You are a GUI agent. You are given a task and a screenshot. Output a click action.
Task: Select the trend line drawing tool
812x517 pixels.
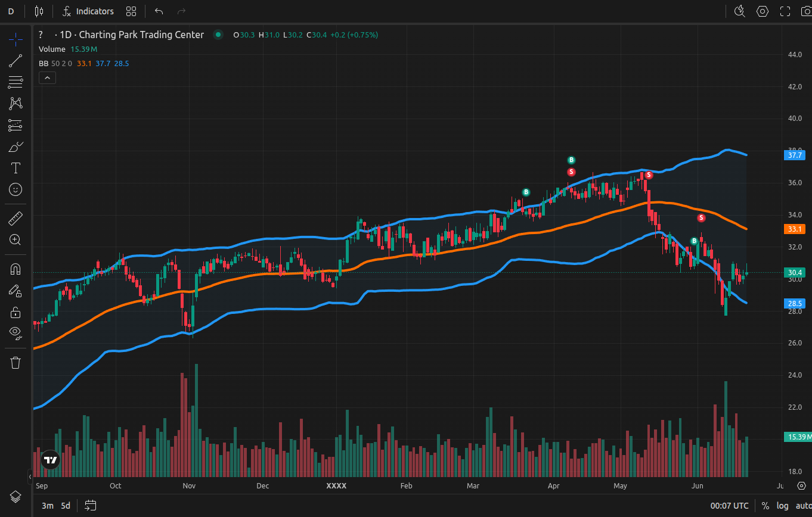point(16,60)
